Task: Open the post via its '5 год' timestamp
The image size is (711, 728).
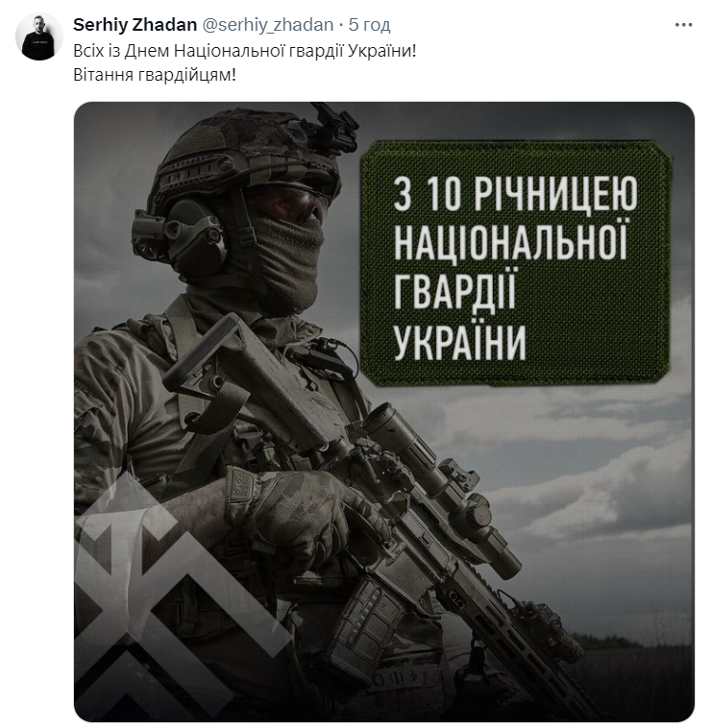Action: (x=369, y=25)
